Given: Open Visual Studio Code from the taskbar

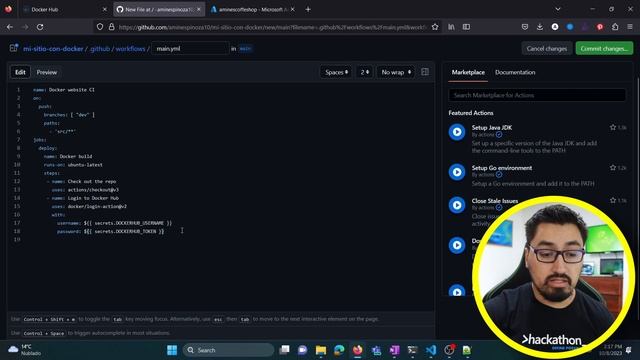Looking at the screenshot, I should click(431, 350).
